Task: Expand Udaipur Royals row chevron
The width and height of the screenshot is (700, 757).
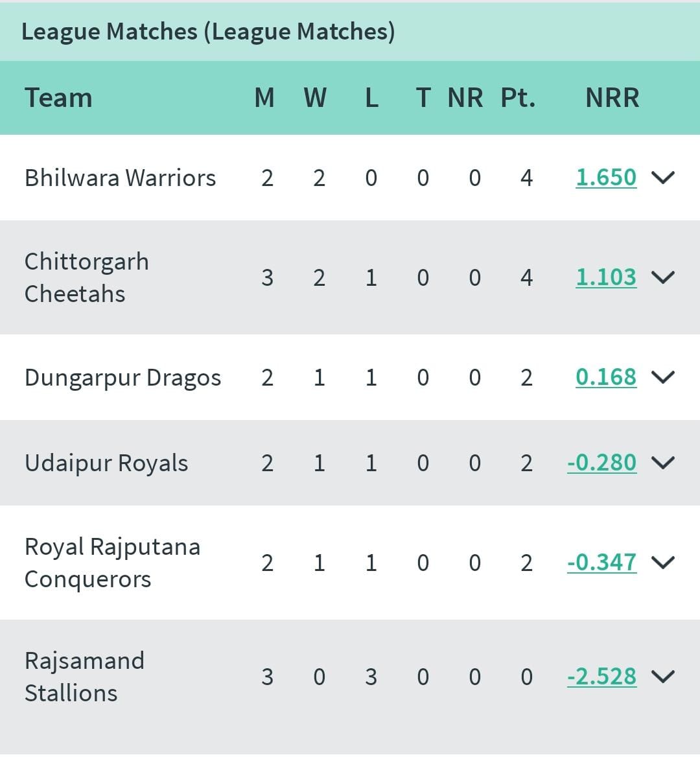Action: pos(663,463)
